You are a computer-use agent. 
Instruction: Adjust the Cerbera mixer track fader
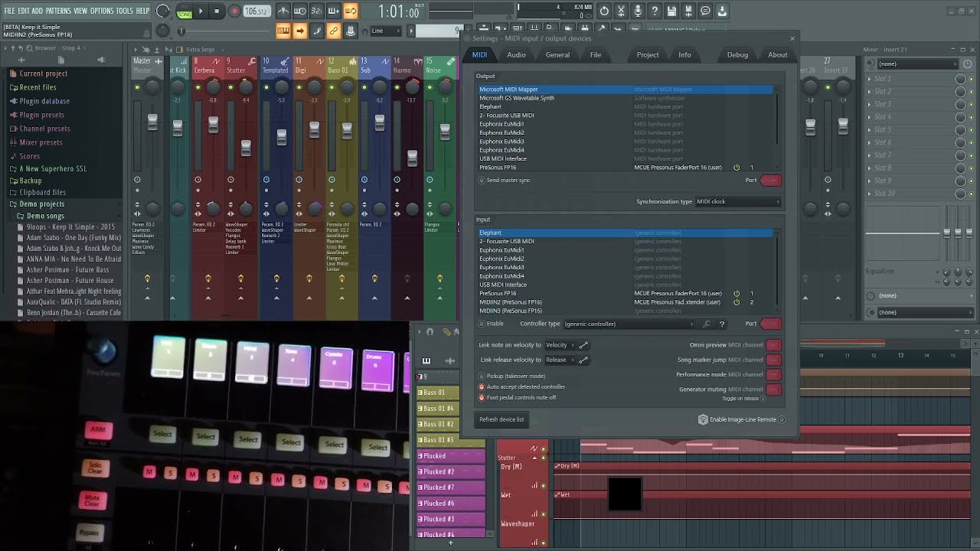pyautogui.click(x=213, y=124)
